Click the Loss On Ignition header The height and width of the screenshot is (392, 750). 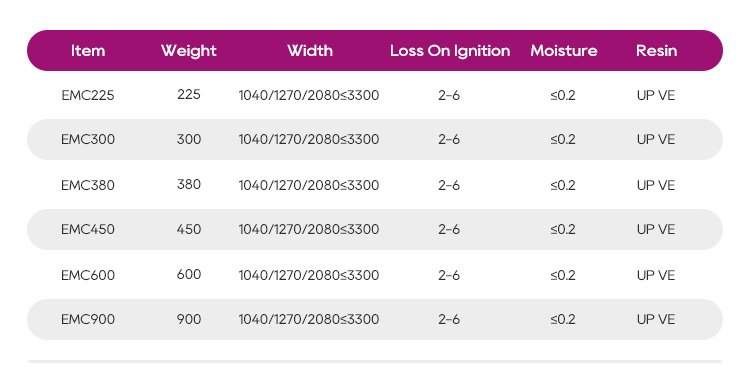[450, 51]
